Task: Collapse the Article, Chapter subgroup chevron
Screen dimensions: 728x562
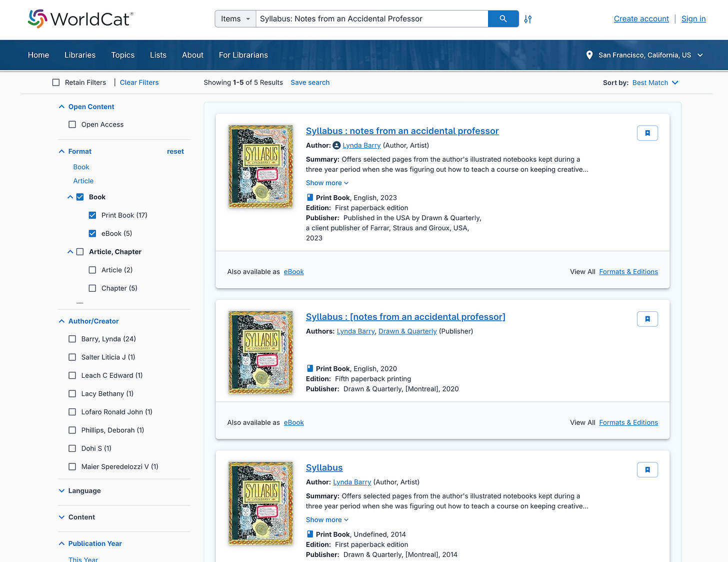Action: (70, 252)
